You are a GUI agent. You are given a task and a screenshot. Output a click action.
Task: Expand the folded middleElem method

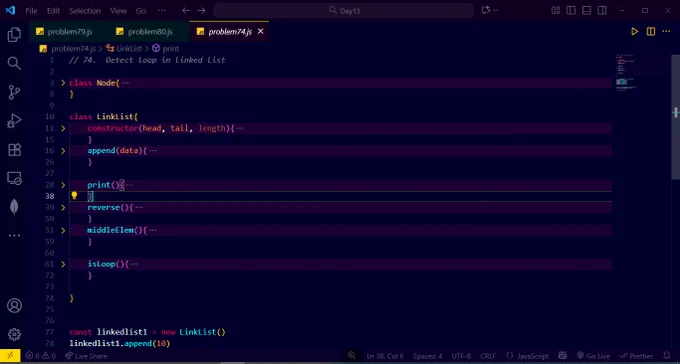pyautogui.click(x=63, y=230)
